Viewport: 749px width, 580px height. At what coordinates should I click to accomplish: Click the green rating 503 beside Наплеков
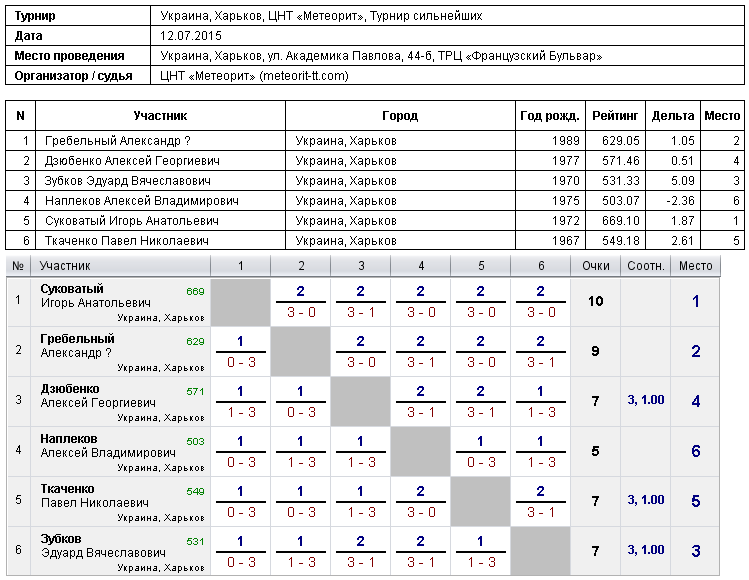pos(195,441)
